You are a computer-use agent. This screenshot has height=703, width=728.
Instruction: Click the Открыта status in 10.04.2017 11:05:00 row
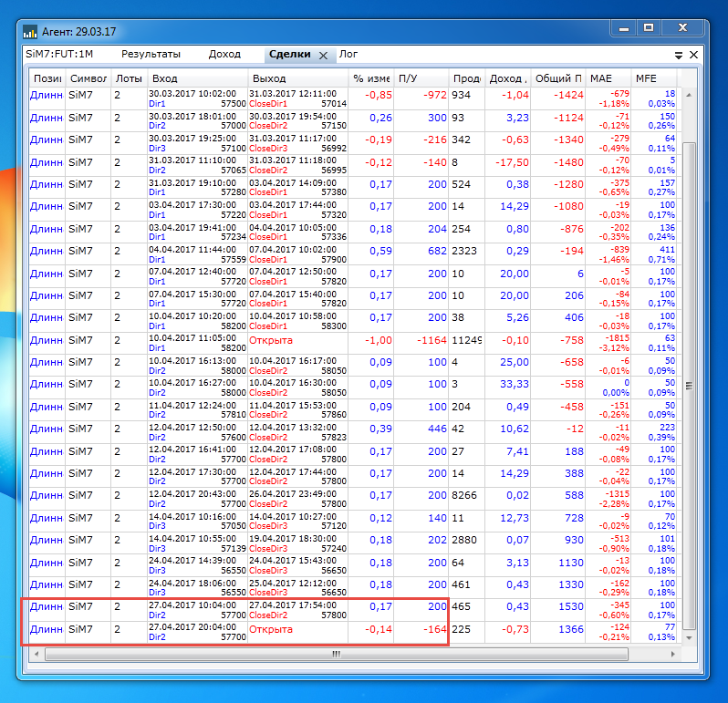pyautogui.click(x=271, y=340)
